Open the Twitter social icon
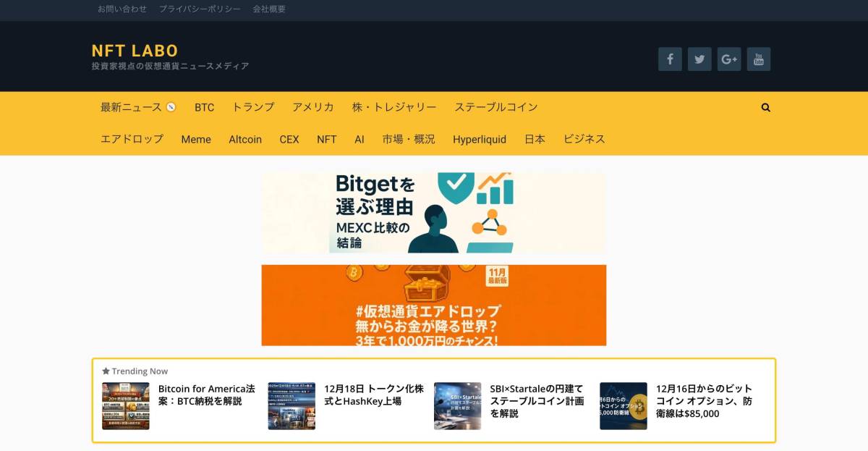The image size is (868, 451). [x=699, y=59]
